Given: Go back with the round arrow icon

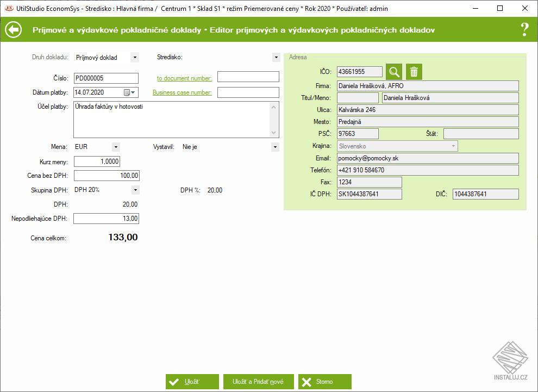Looking at the screenshot, I should tap(14, 30).
